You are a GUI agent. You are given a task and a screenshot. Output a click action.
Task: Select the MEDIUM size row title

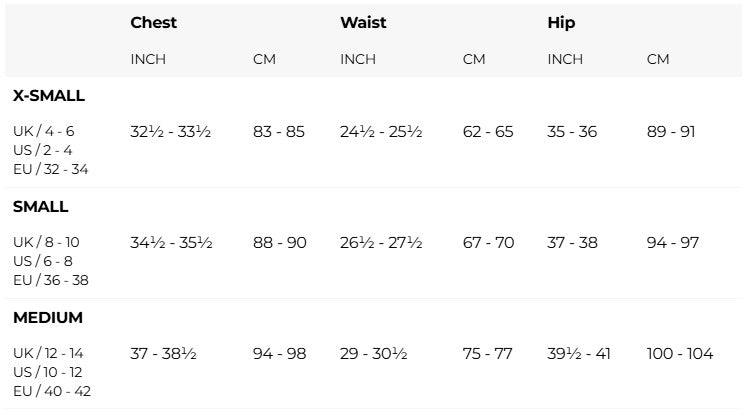point(48,318)
